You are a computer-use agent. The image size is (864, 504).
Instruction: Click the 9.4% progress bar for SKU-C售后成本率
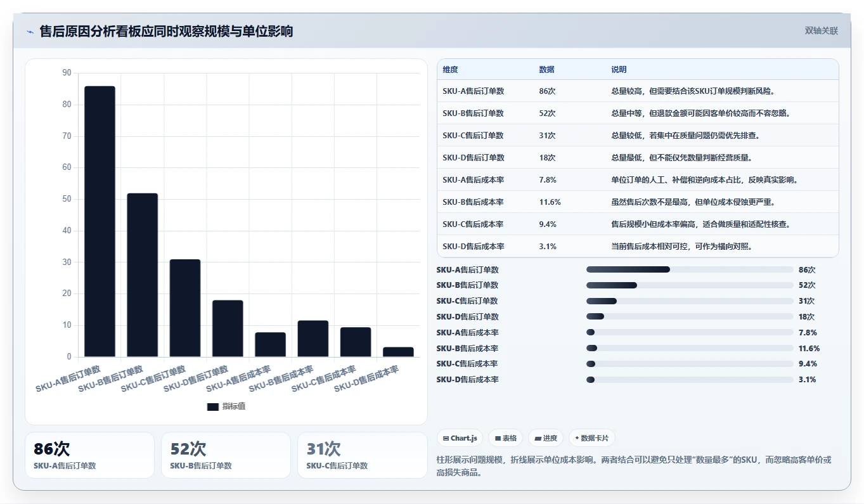pyautogui.click(x=690, y=364)
